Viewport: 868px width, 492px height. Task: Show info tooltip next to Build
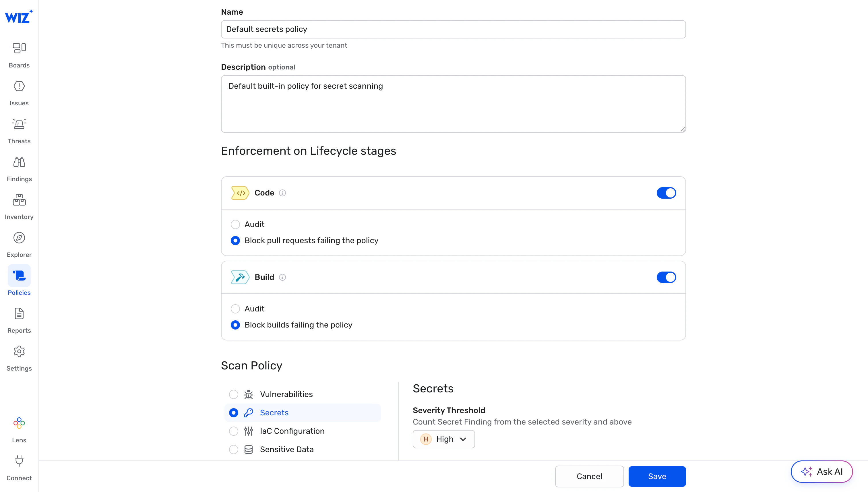[x=282, y=277]
